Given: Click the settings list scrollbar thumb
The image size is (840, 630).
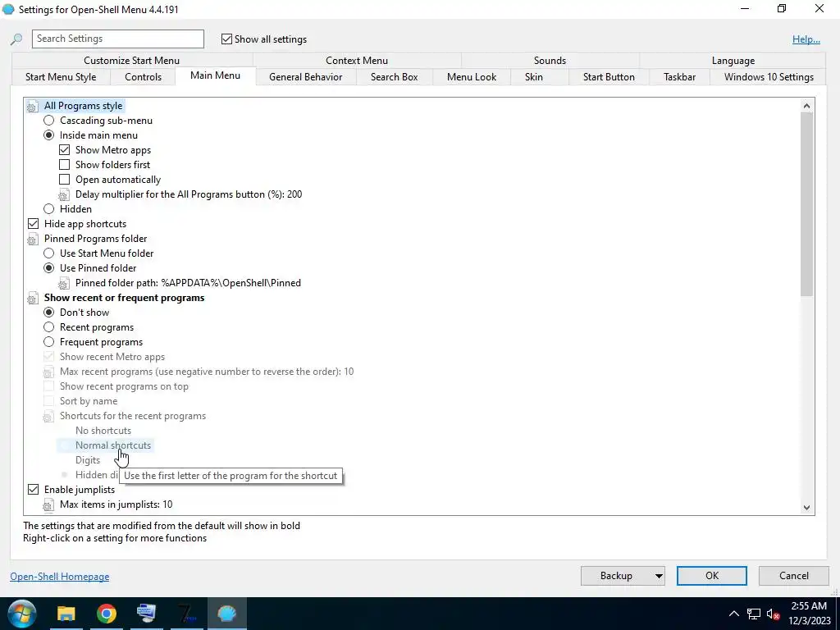Looking at the screenshot, I should point(807,203).
